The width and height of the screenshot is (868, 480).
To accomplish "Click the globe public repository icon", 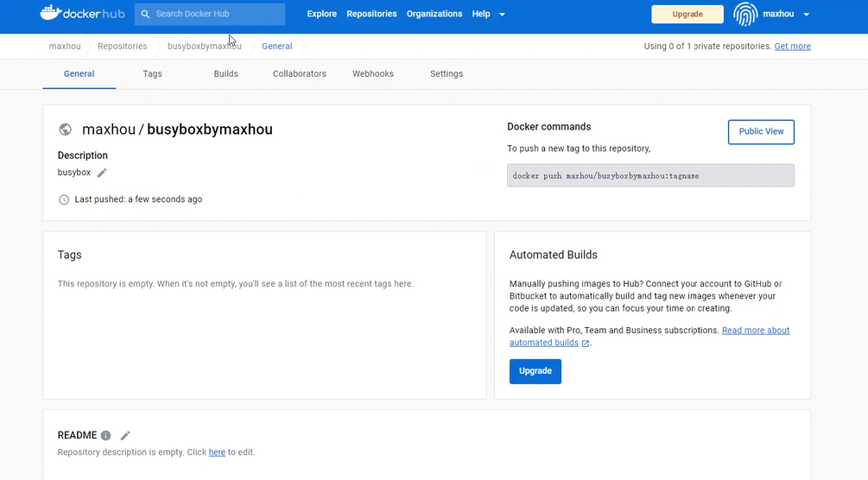I will [66, 129].
